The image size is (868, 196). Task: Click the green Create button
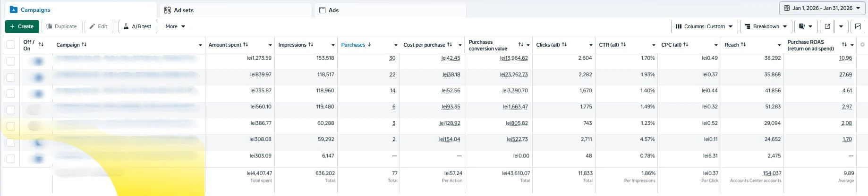[x=22, y=26]
